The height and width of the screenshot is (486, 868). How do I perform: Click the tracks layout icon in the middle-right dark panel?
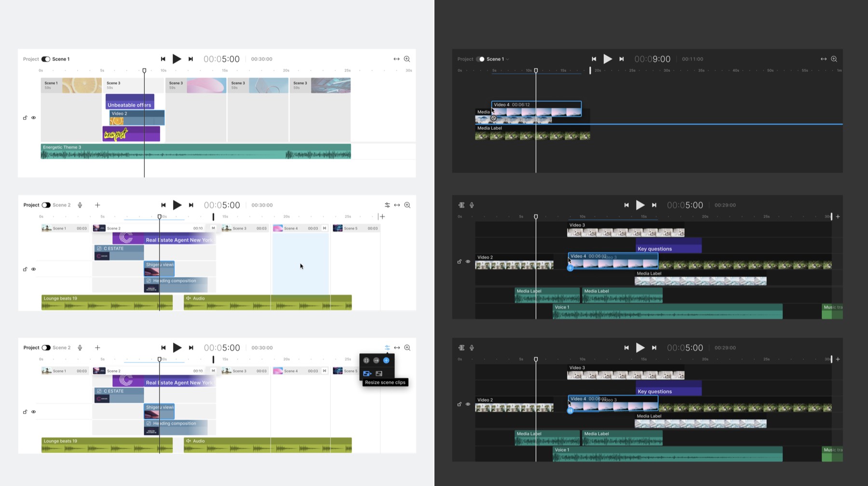pos(461,205)
